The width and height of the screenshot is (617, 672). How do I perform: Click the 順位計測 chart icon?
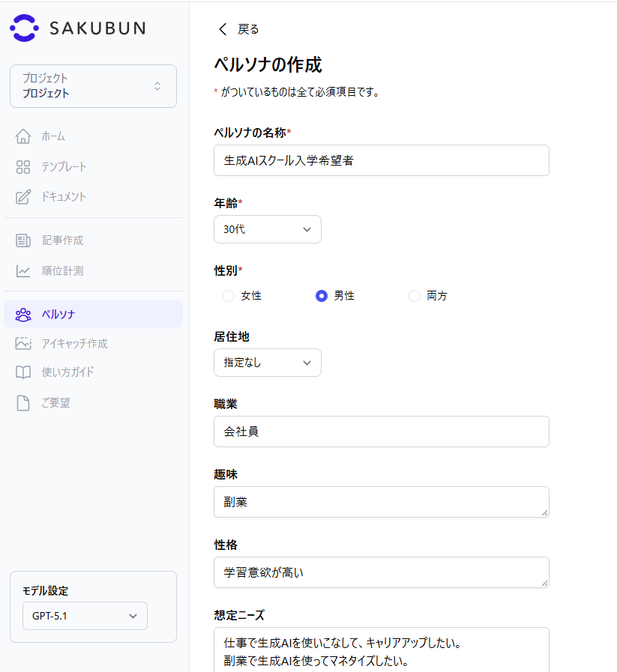click(23, 271)
